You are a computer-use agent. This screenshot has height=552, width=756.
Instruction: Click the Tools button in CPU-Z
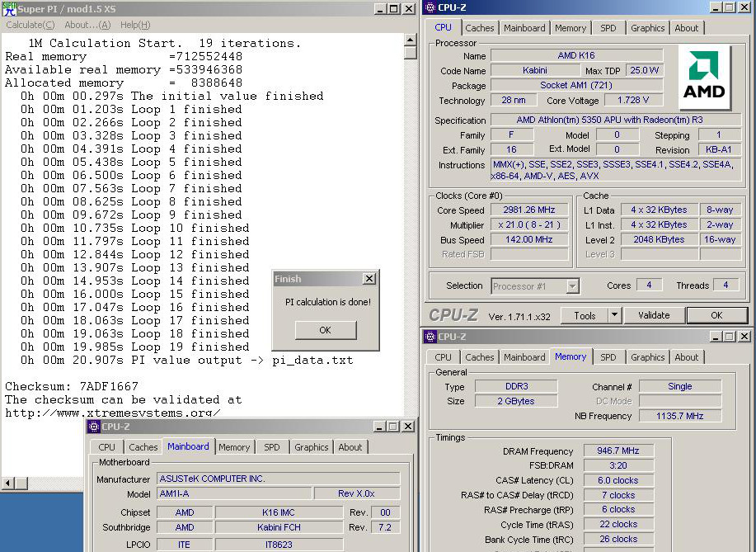coord(585,315)
